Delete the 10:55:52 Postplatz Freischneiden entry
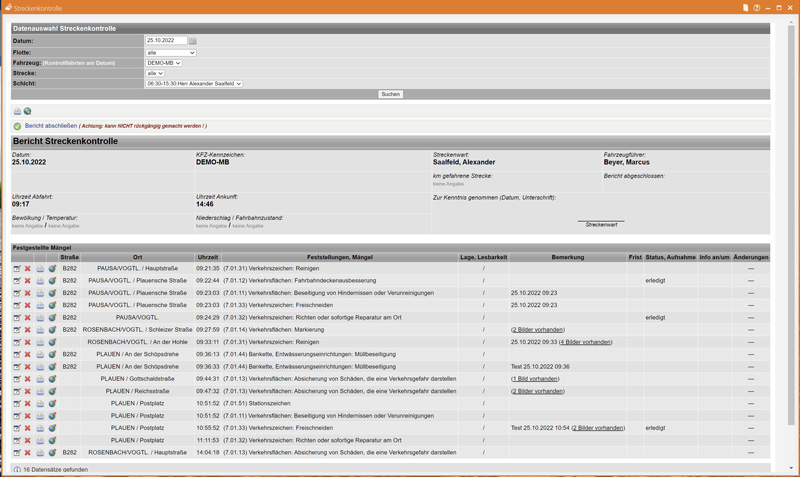 (28, 428)
